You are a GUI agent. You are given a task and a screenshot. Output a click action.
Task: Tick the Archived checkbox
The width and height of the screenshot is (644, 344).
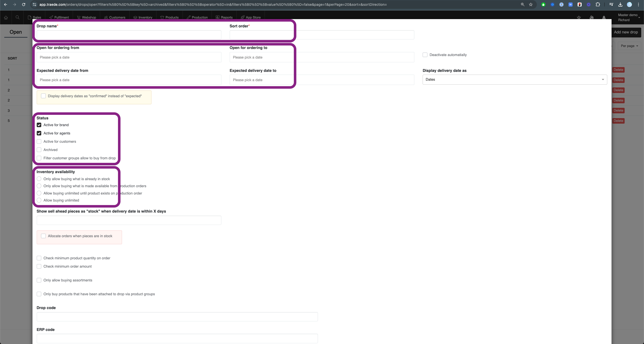click(39, 150)
